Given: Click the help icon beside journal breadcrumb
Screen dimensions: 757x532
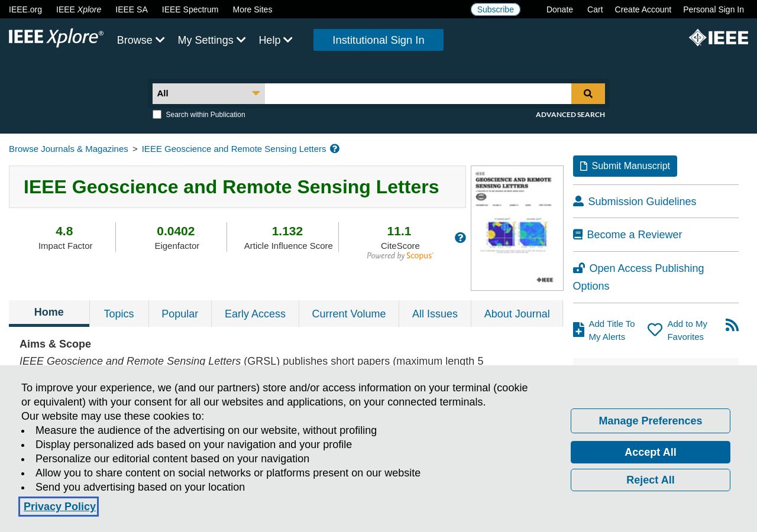Looking at the screenshot, I should click(x=335, y=148).
